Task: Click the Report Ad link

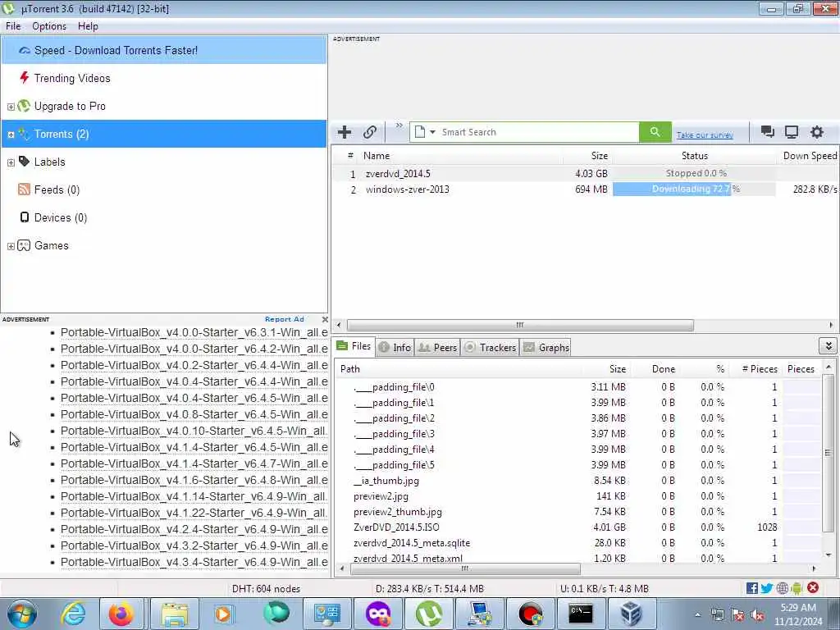Action: click(x=284, y=319)
